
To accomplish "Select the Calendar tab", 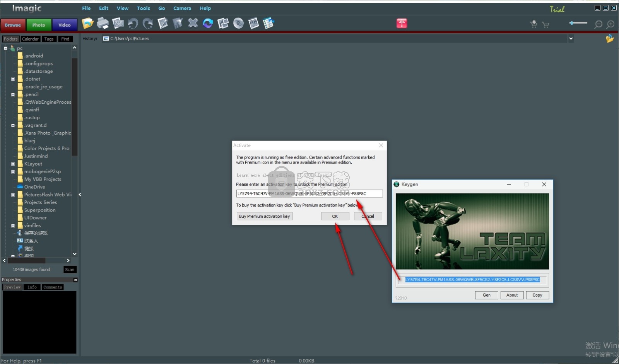I will (30, 39).
